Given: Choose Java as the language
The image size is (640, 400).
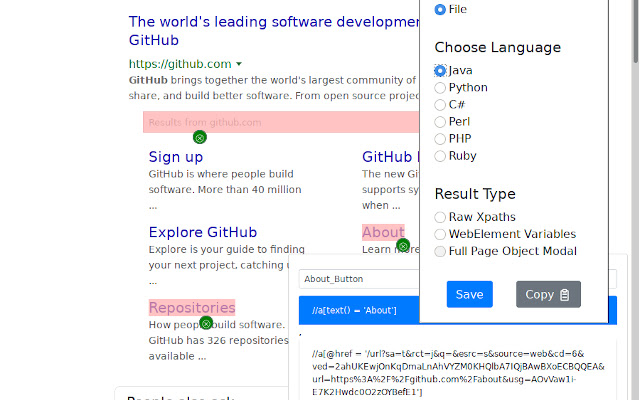Looking at the screenshot, I should (x=440, y=71).
